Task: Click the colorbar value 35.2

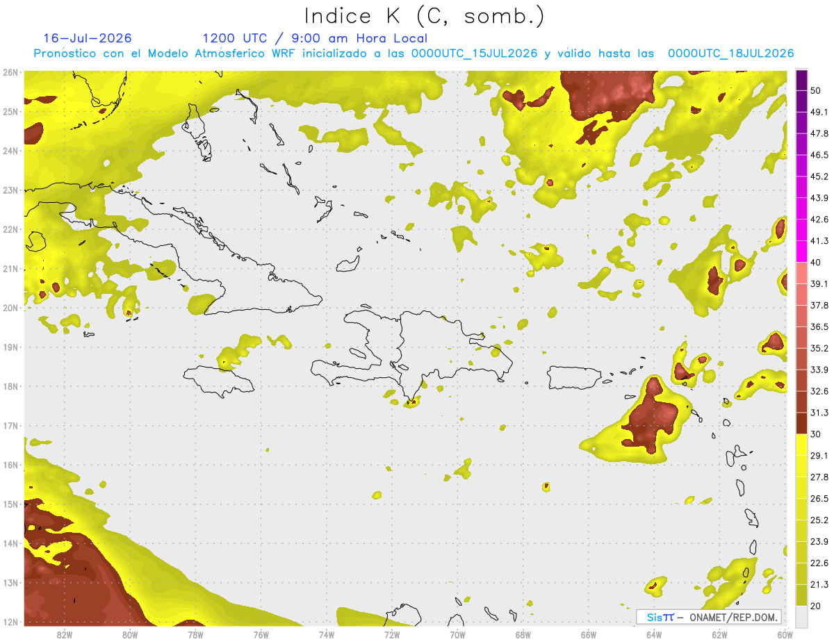Action: click(819, 348)
